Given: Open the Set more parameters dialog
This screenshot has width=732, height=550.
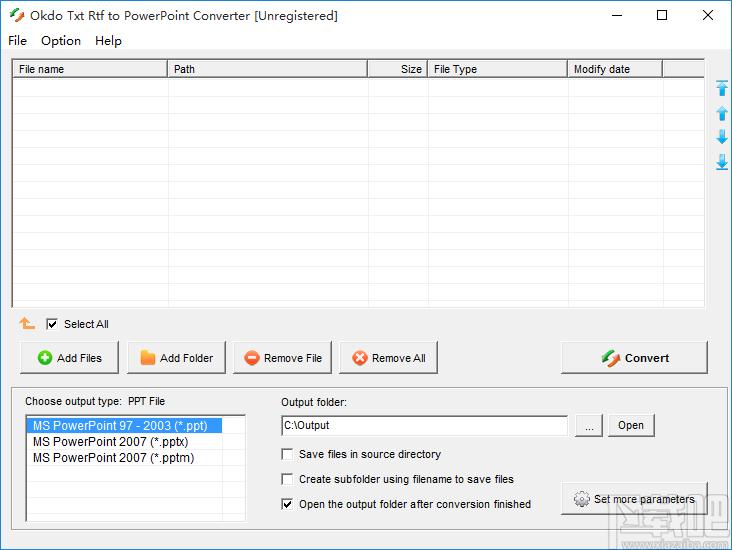Looking at the screenshot, I should pos(634,499).
